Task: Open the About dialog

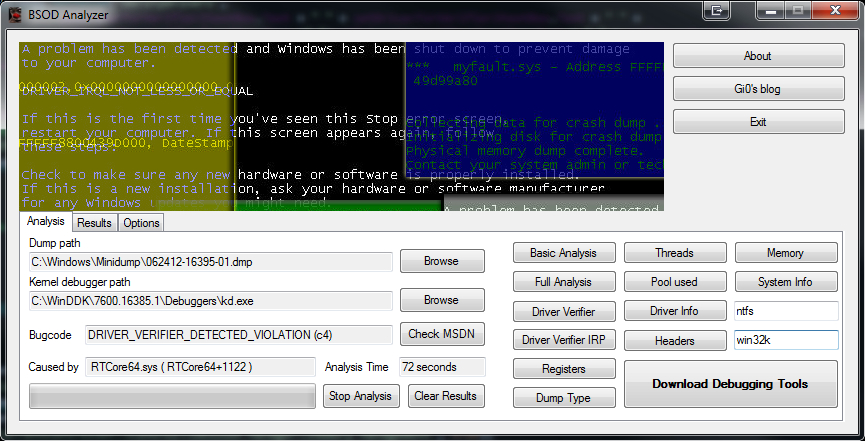Action: tap(758, 56)
